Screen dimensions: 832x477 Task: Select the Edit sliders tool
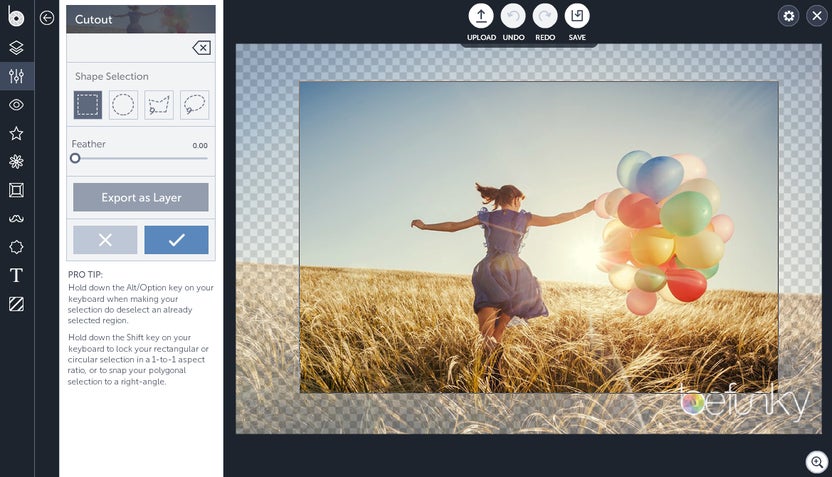coord(16,76)
